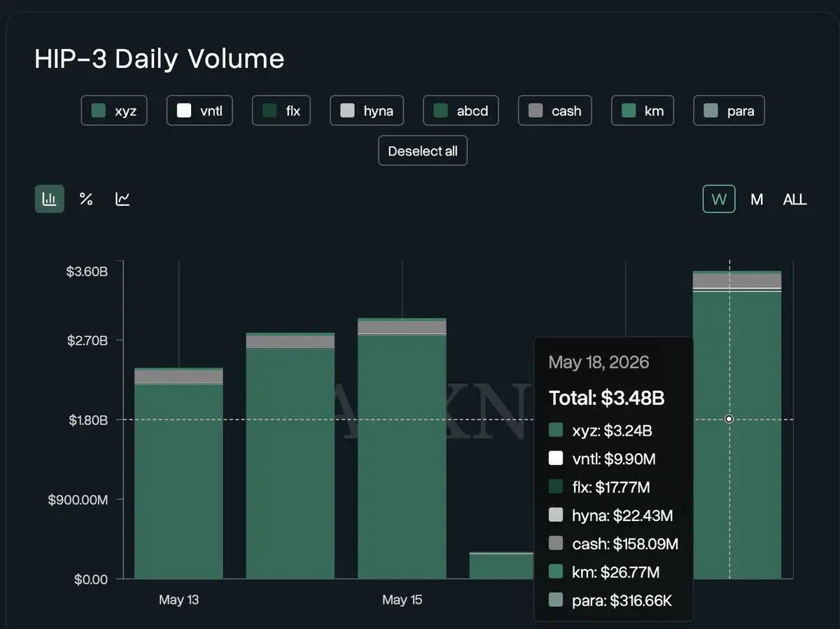Viewport: 840px width, 629px height.
Task: Switch to line chart view icon
Action: pyautogui.click(x=122, y=199)
